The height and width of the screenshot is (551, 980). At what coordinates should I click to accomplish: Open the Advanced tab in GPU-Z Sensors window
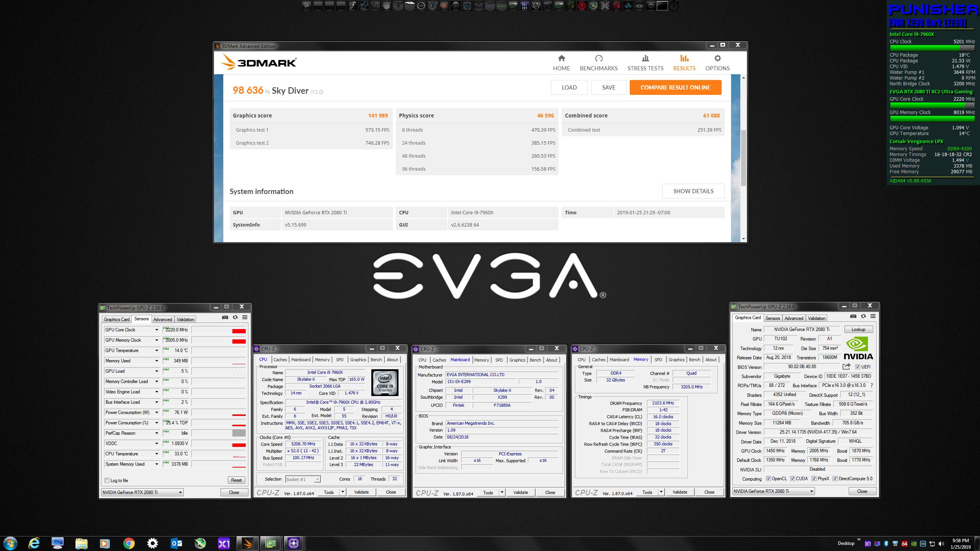(163, 320)
